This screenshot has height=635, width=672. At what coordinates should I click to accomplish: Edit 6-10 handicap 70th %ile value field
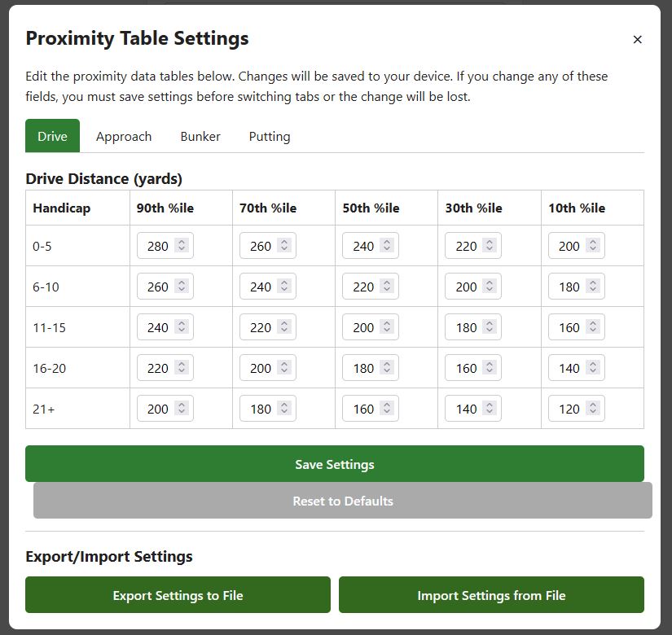click(x=268, y=287)
